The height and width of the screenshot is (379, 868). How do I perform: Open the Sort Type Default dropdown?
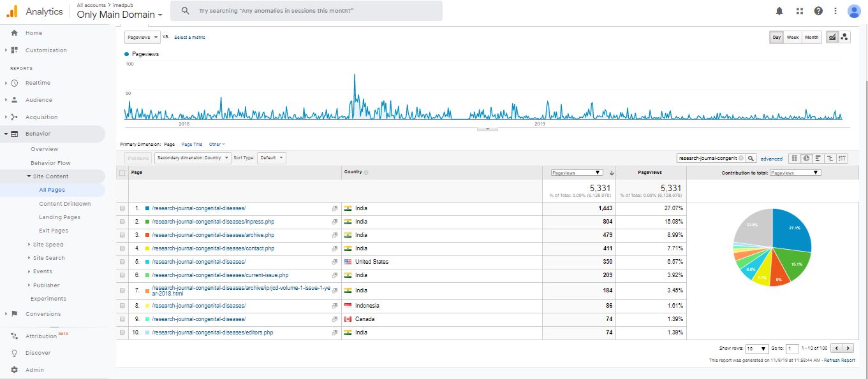pyautogui.click(x=272, y=158)
